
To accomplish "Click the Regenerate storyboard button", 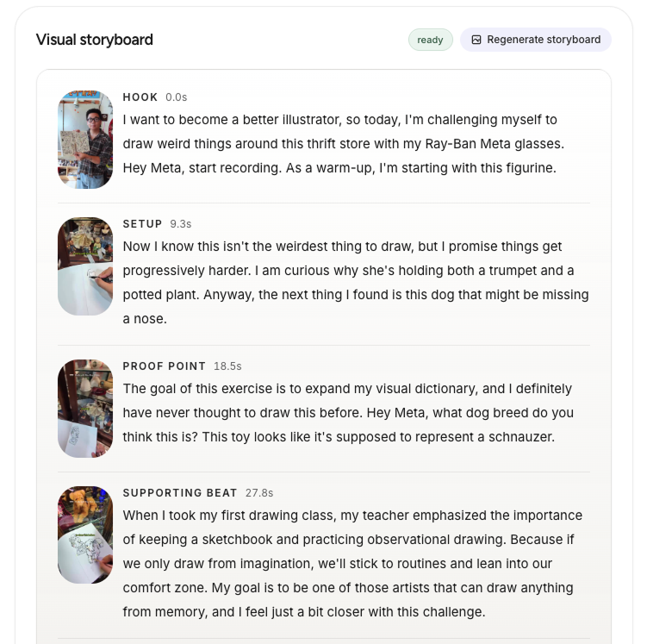I will pos(536,40).
